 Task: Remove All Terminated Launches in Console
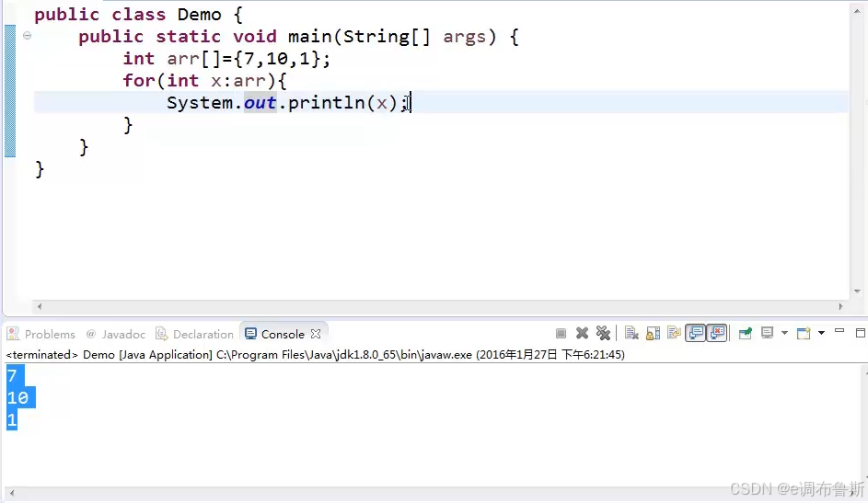pyautogui.click(x=603, y=333)
